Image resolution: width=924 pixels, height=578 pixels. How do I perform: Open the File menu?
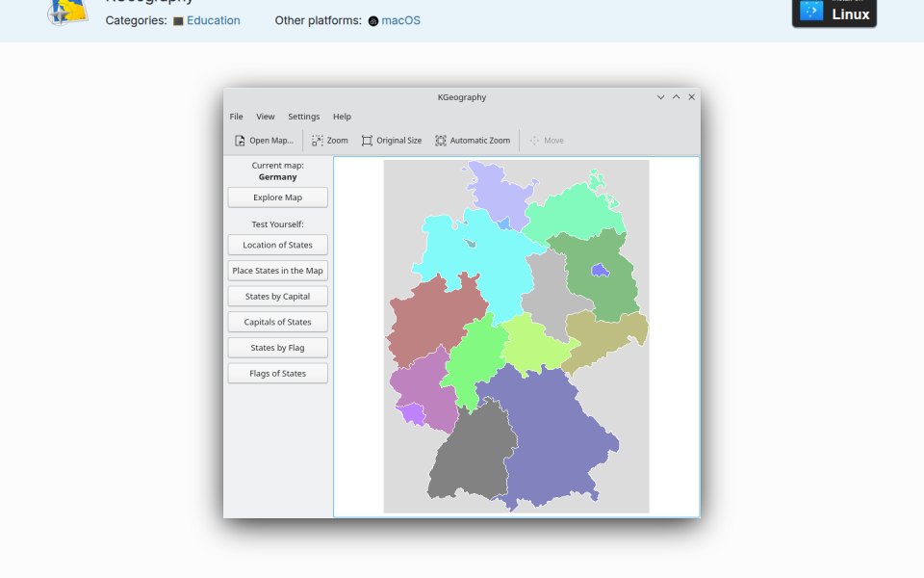237,117
